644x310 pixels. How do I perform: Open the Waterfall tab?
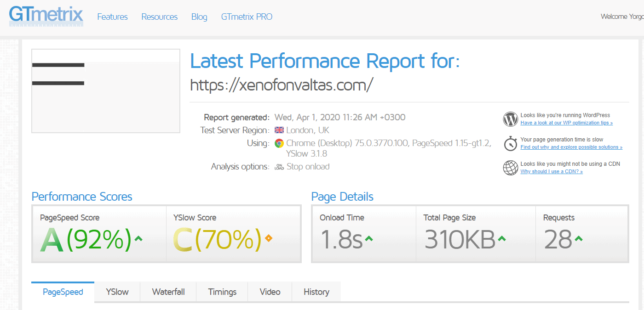(168, 292)
